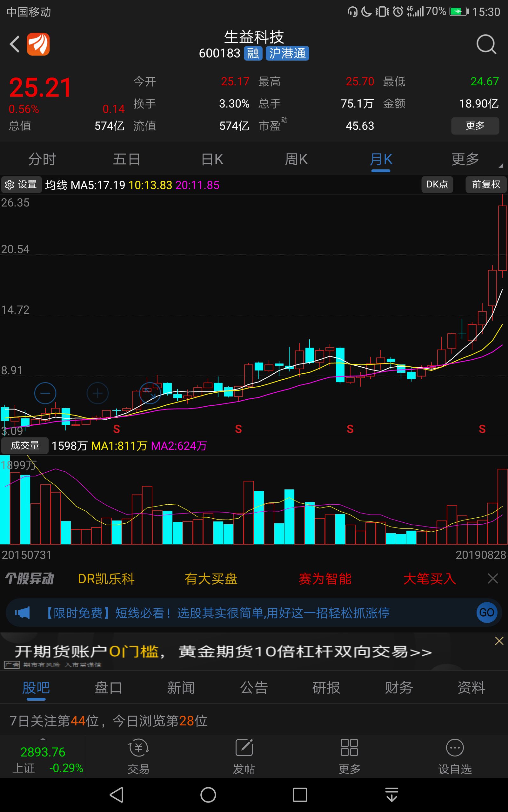Tap Android recent apps button

coord(300,795)
